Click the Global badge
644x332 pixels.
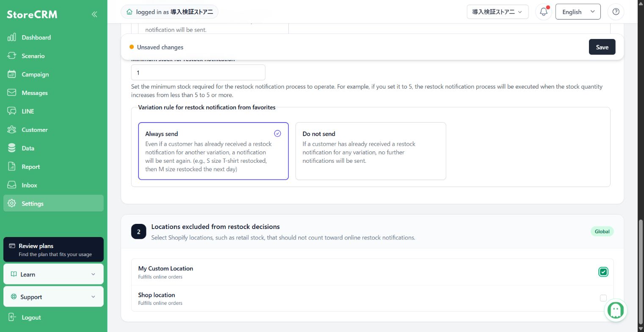coord(602,232)
